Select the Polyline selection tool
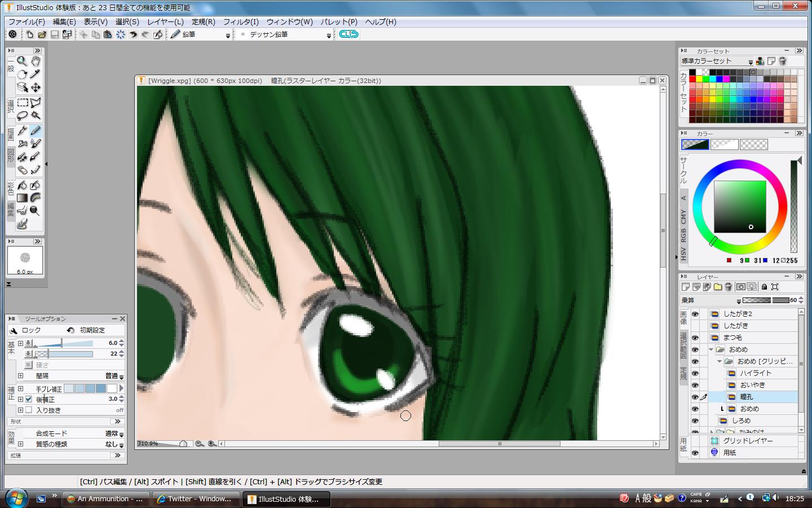The height and width of the screenshot is (508, 812). (36, 103)
